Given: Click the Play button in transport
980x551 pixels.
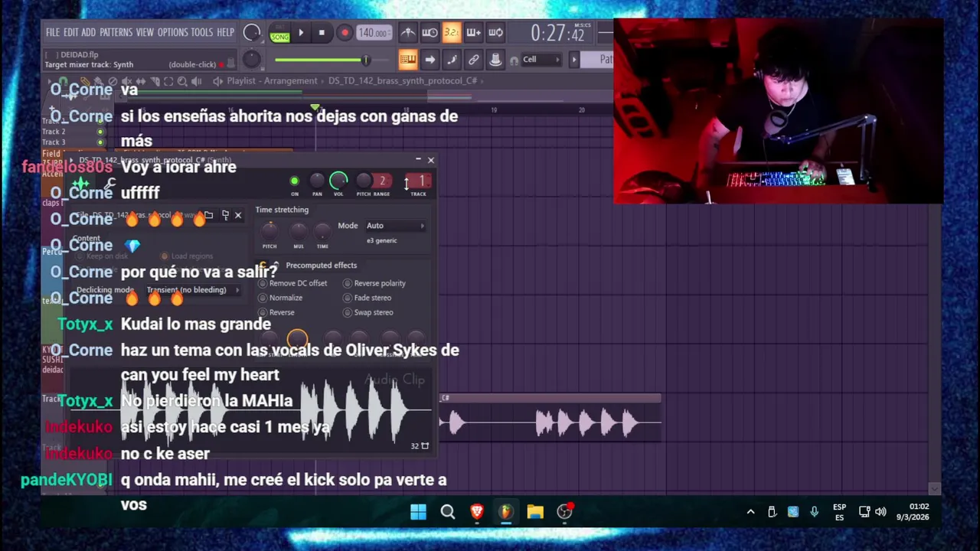Looking at the screenshot, I should pos(301,33).
